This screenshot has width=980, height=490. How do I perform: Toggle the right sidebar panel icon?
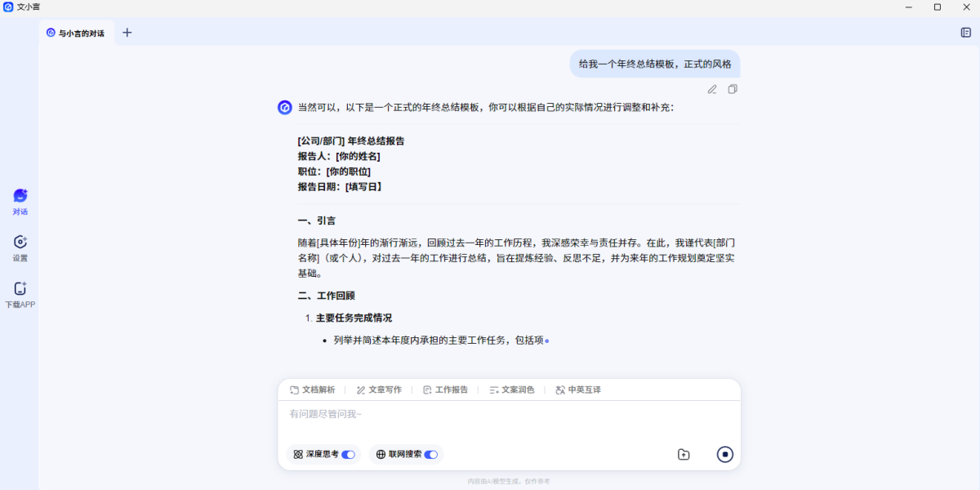coord(965,33)
